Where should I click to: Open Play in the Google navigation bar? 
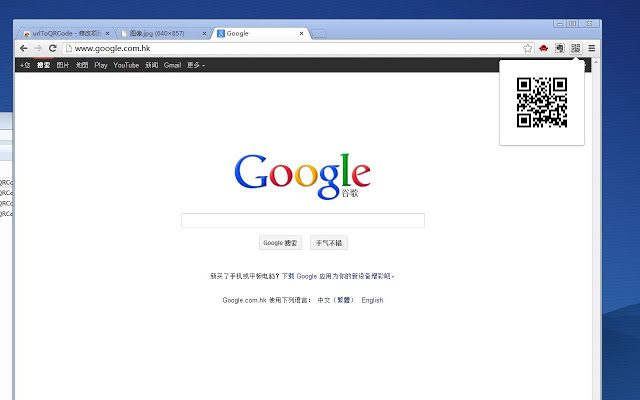[101, 65]
